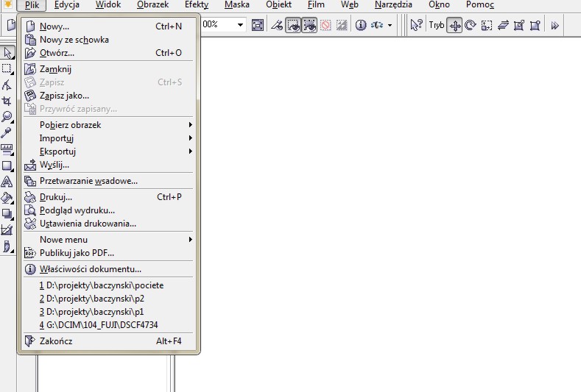
Task: Select the Crop tool in toolbox
Action: 7,101
